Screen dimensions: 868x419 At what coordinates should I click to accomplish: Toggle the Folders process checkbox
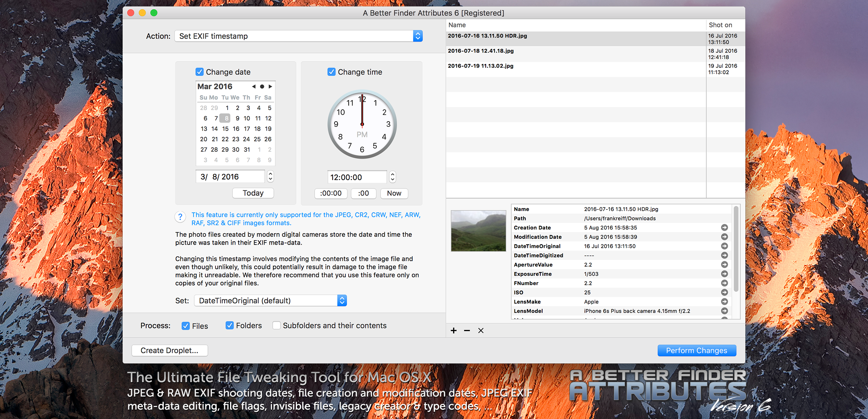(229, 325)
